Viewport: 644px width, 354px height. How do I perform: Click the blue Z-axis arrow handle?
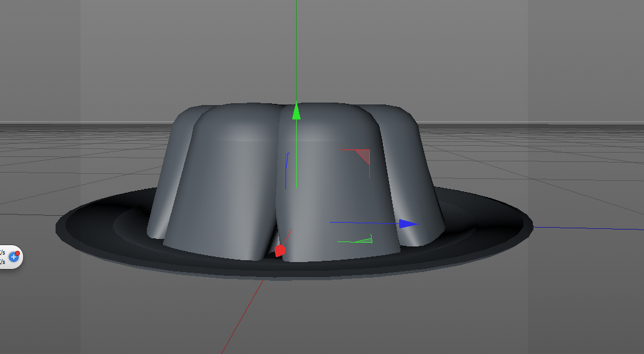tap(409, 224)
